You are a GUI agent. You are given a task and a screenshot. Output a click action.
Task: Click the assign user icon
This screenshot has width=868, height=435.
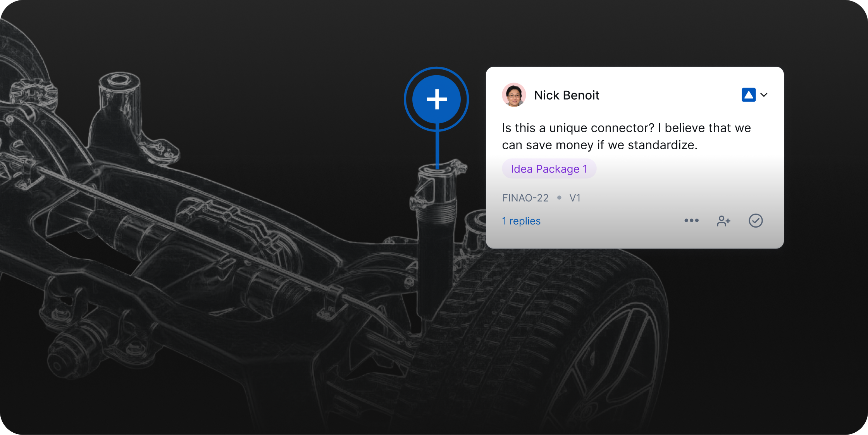tap(723, 221)
